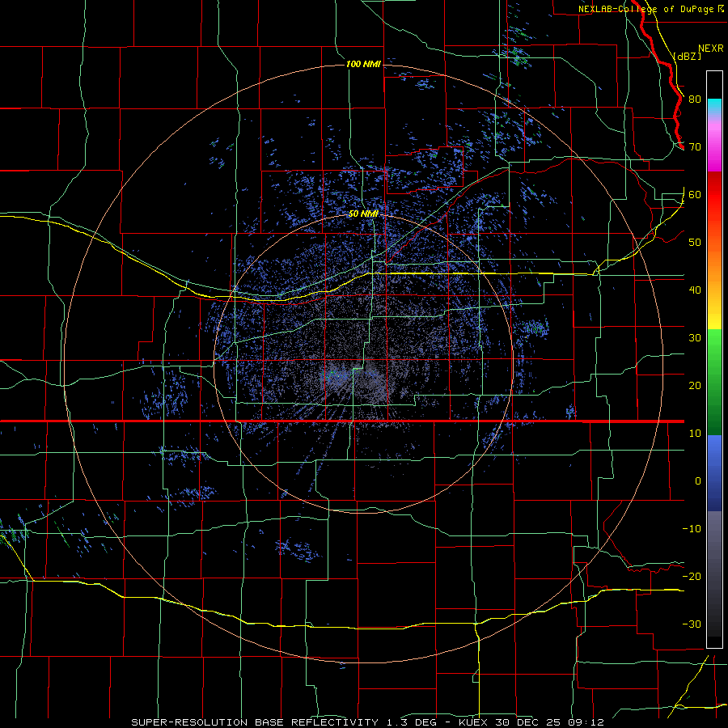Click the '1.3 DEG' elevation angle text
The height and width of the screenshot is (728, 728).
(x=413, y=722)
